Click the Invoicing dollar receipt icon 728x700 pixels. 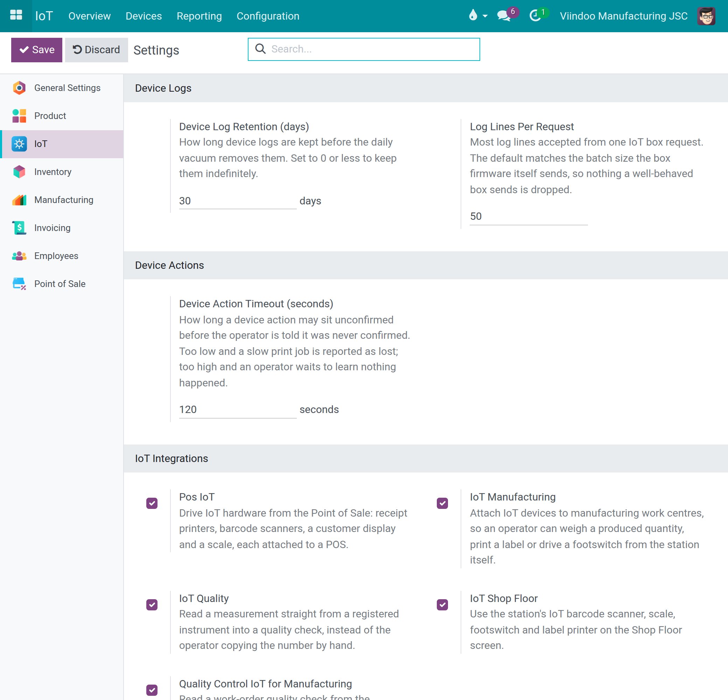(19, 227)
